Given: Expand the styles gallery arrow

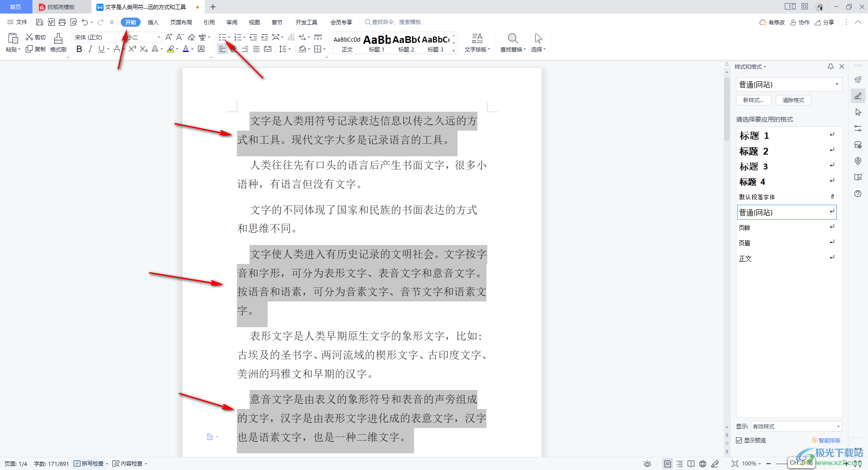Looking at the screenshot, I should coord(454,50).
